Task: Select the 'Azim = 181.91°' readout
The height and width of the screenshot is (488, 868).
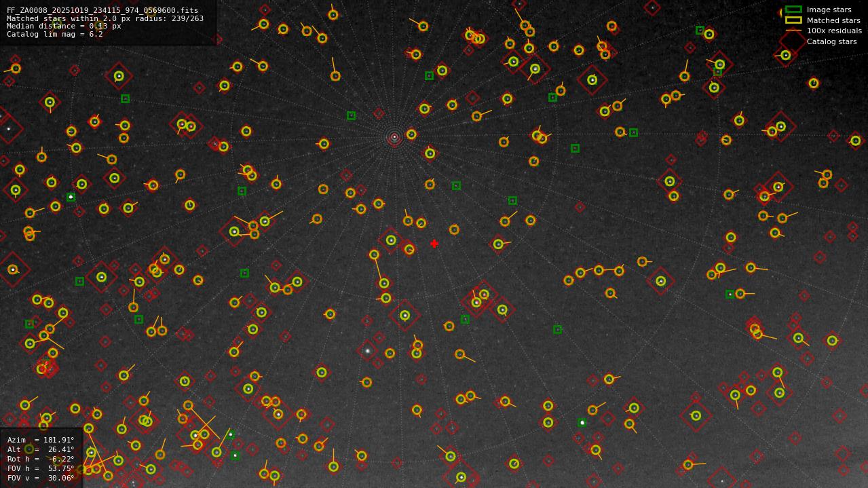Action: click(x=41, y=440)
